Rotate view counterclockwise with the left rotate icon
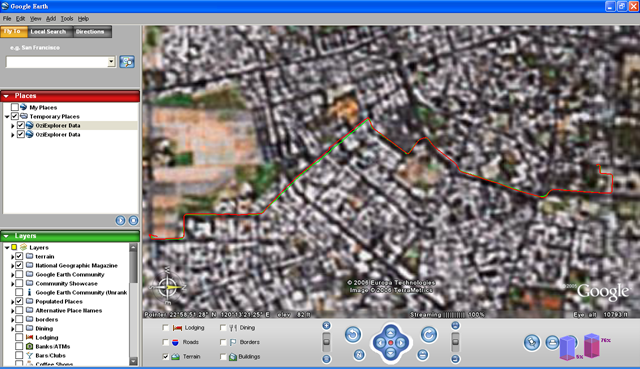The image size is (640, 369). pyautogui.click(x=353, y=335)
